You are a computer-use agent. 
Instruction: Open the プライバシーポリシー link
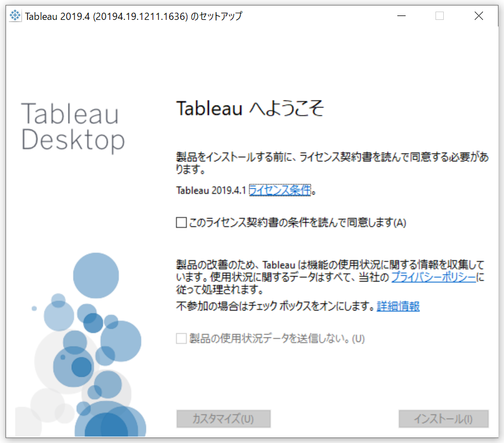[x=433, y=277]
